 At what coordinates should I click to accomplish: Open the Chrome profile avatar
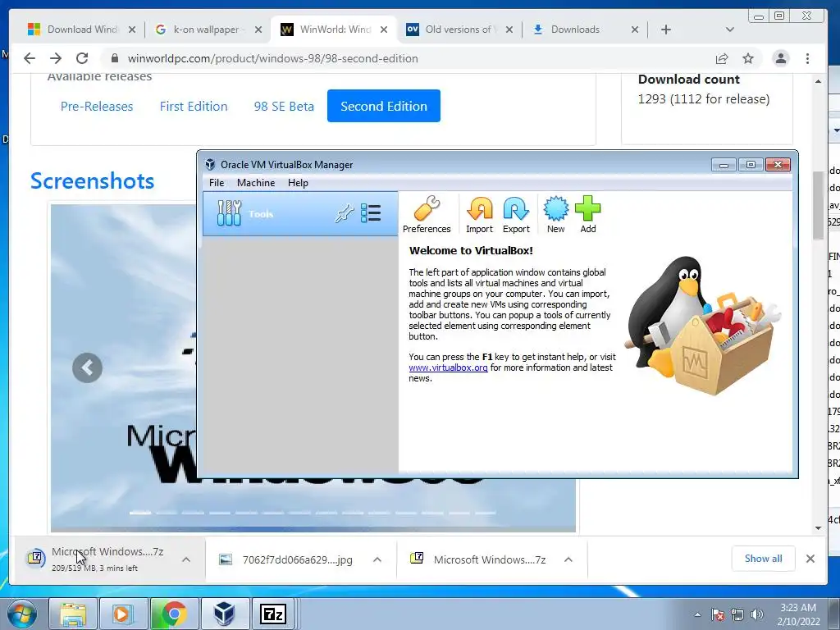click(781, 58)
